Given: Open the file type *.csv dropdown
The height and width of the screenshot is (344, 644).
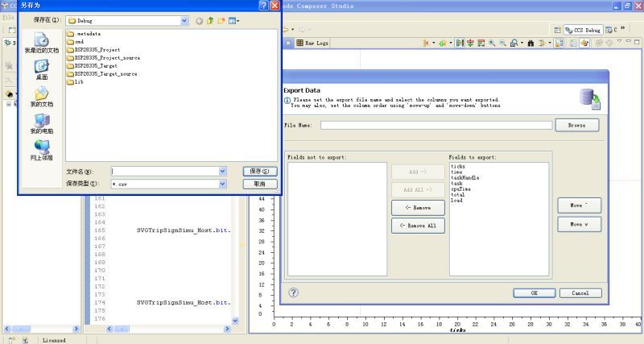Looking at the screenshot, I should coord(223,184).
